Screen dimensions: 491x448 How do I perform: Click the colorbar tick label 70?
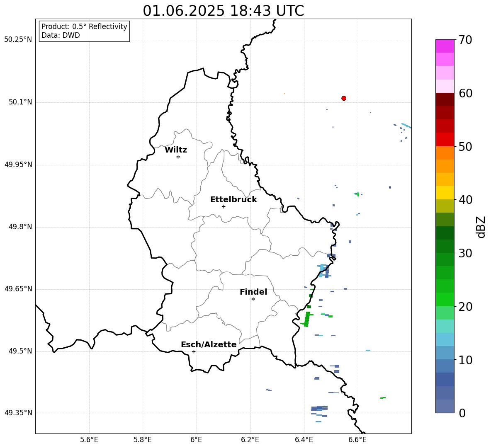pyautogui.click(x=465, y=40)
